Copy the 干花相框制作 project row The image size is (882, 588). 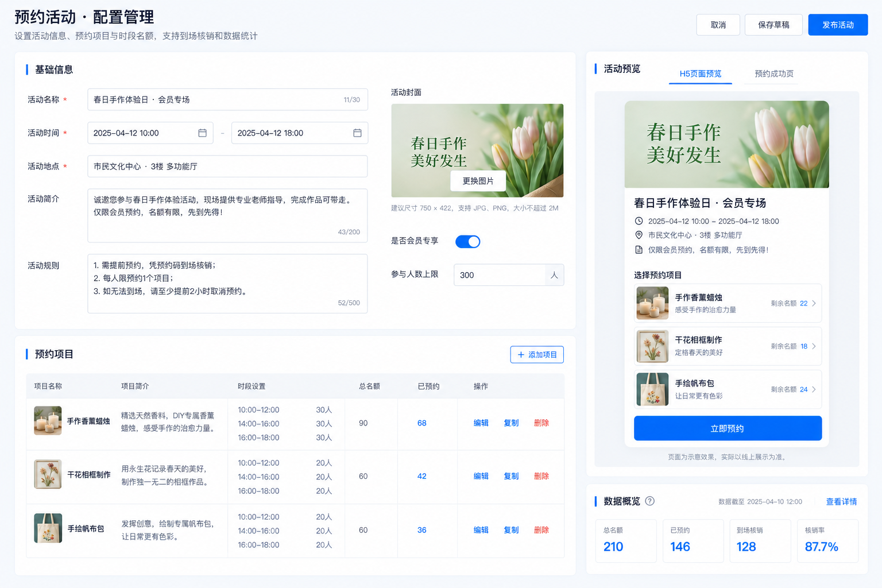pyautogui.click(x=511, y=477)
